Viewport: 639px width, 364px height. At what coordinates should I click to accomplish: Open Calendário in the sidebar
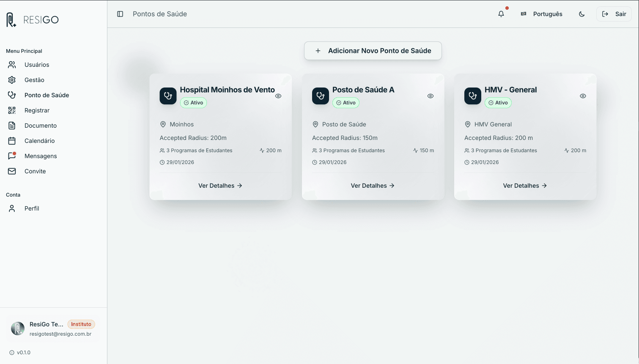pos(53,141)
